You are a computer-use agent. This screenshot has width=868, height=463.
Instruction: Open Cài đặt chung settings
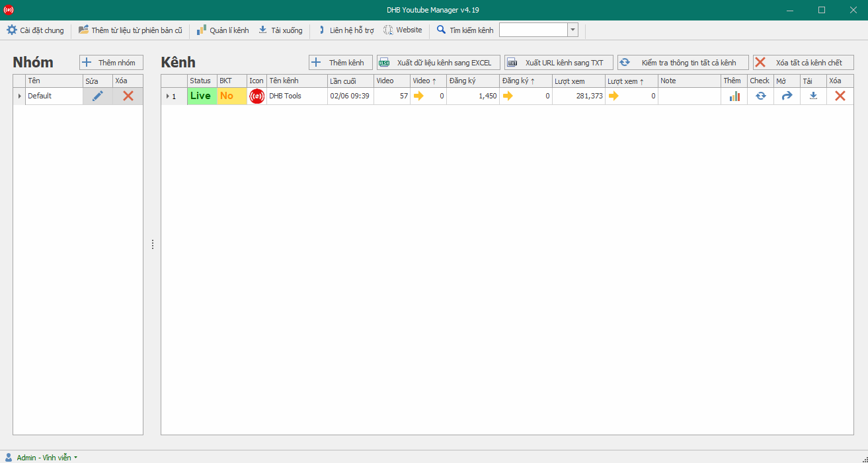[35, 30]
